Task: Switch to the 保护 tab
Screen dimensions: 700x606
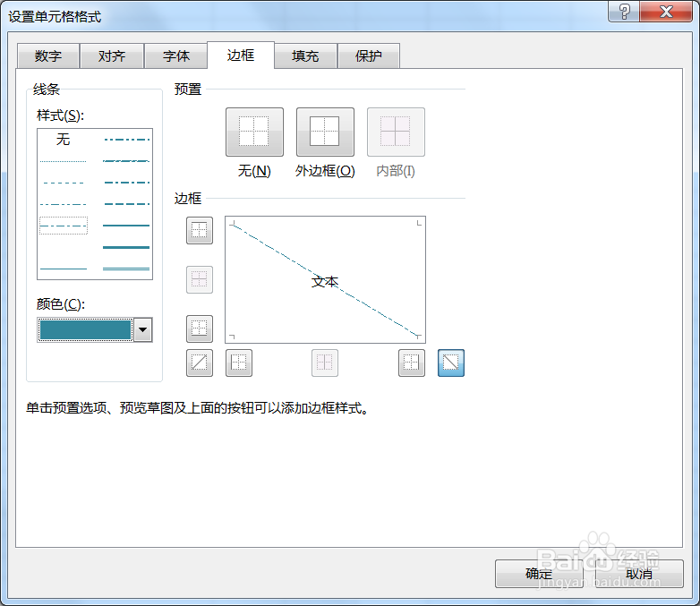Action: point(368,55)
